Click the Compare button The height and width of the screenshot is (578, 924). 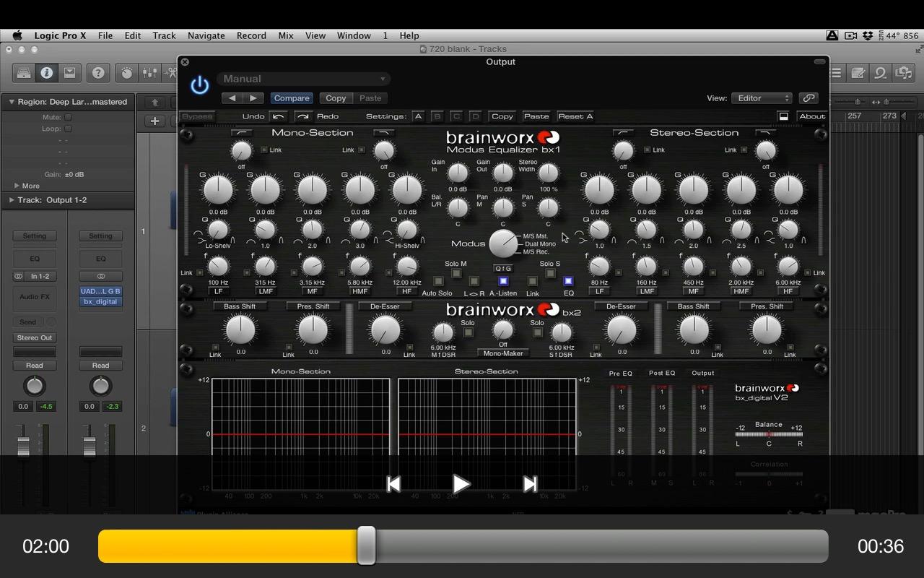tap(292, 98)
